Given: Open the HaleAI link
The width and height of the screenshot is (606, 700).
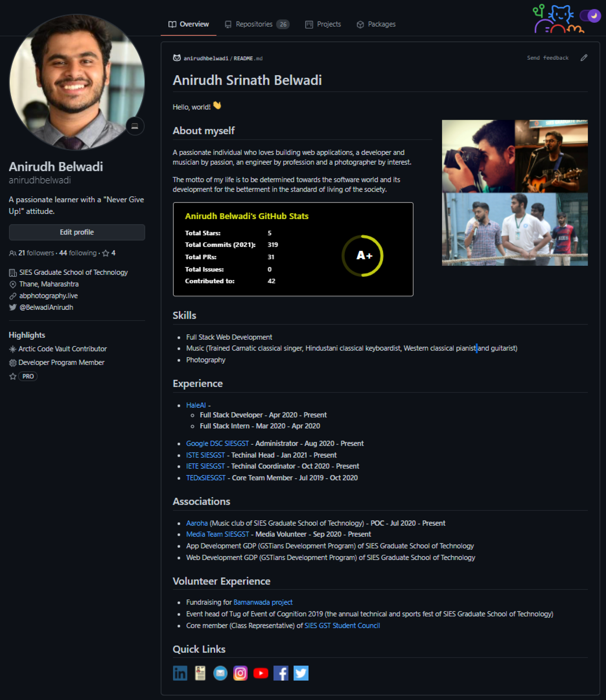Looking at the screenshot, I should [x=196, y=405].
